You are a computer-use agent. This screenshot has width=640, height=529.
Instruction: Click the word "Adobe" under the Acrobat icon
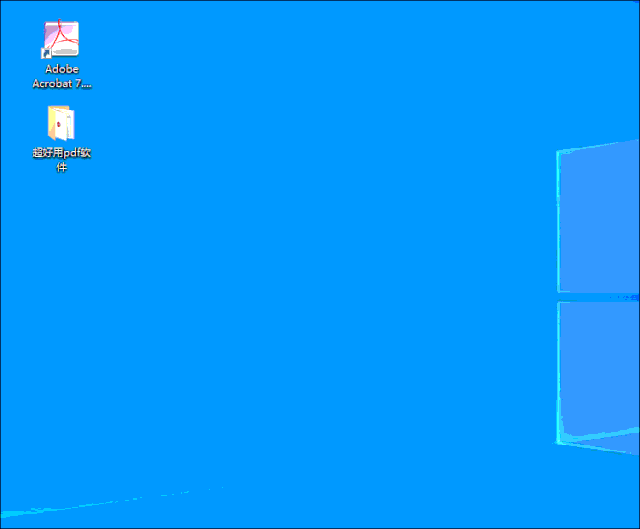62,69
